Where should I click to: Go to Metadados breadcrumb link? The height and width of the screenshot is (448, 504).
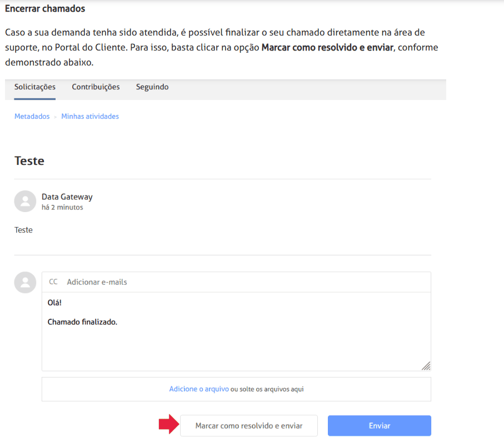click(x=32, y=117)
